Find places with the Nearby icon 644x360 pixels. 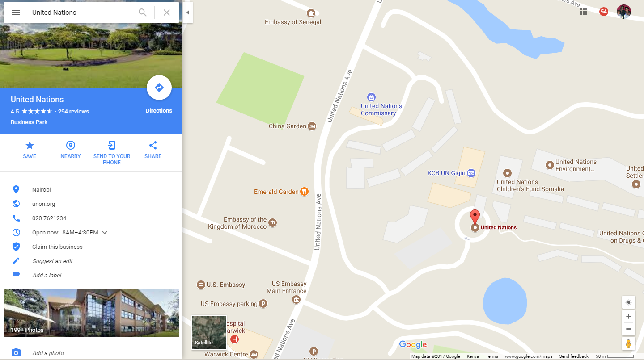pyautogui.click(x=71, y=145)
